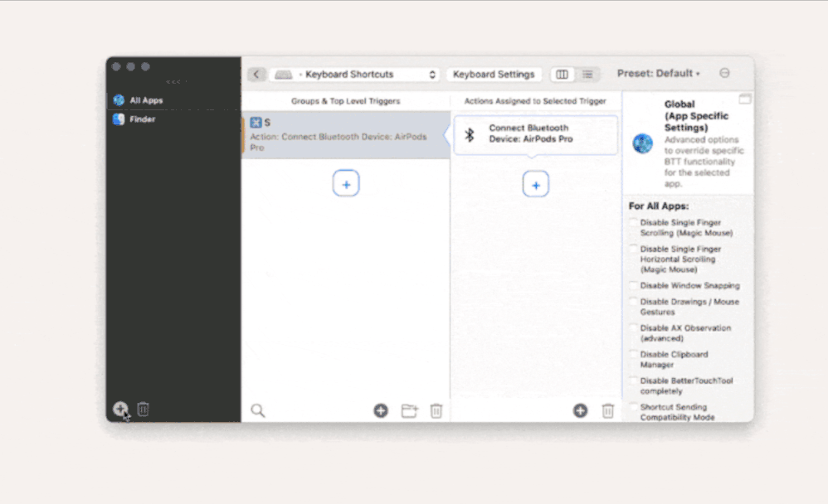Screen dimensions: 828x504
Task: Open the Keyboard Shortcuts trigger type dropdown
Action: click(x=354, y=75)
